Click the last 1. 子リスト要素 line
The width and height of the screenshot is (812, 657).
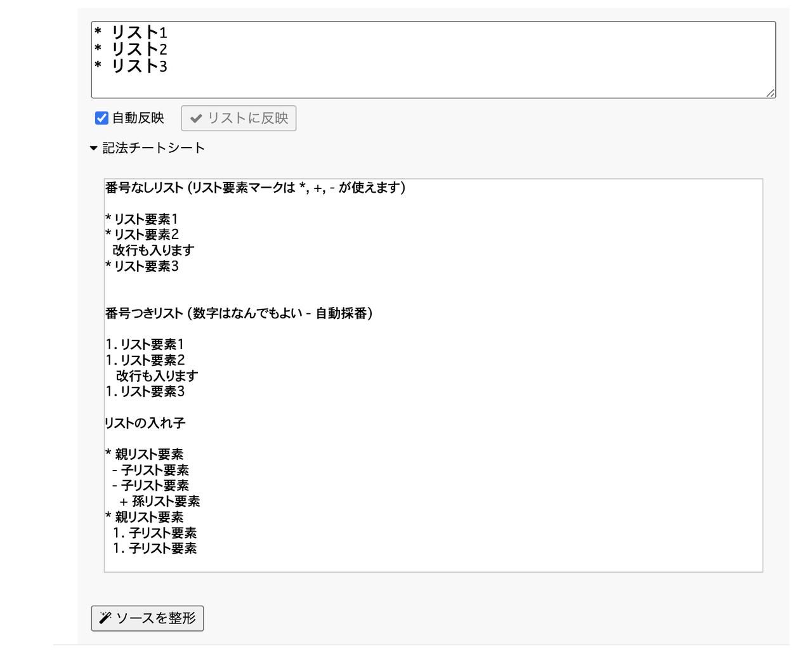click(155, 549)
